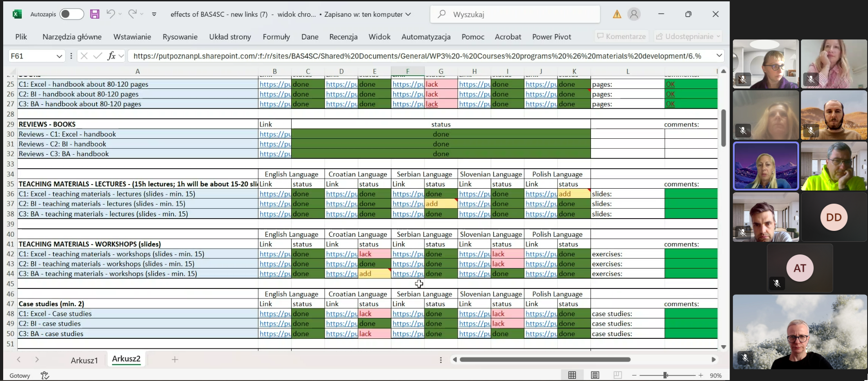
Task: Switch to Normal view in status bar
Action: click(x=572, y=375)
